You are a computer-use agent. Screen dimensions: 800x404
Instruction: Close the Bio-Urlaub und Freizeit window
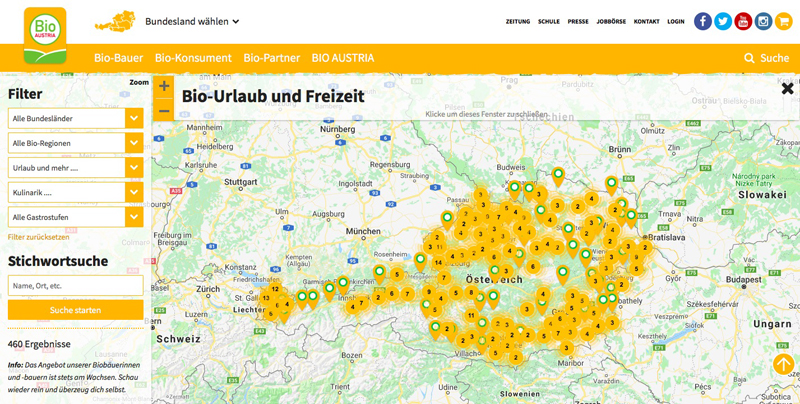pyautogui.click(x=787, y=89)
